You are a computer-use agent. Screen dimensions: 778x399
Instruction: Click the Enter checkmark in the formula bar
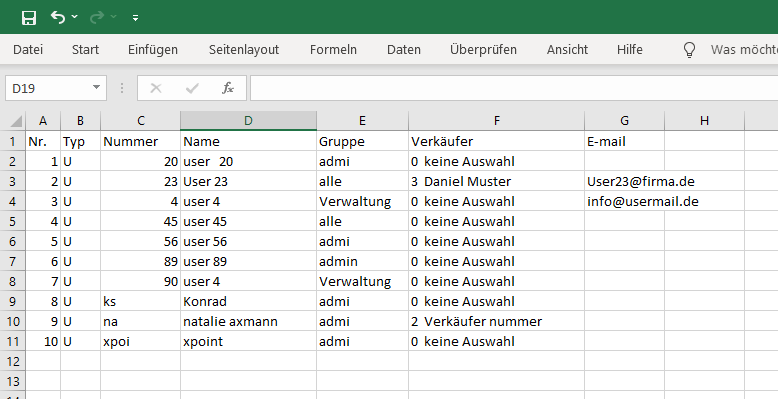[192, 88]
